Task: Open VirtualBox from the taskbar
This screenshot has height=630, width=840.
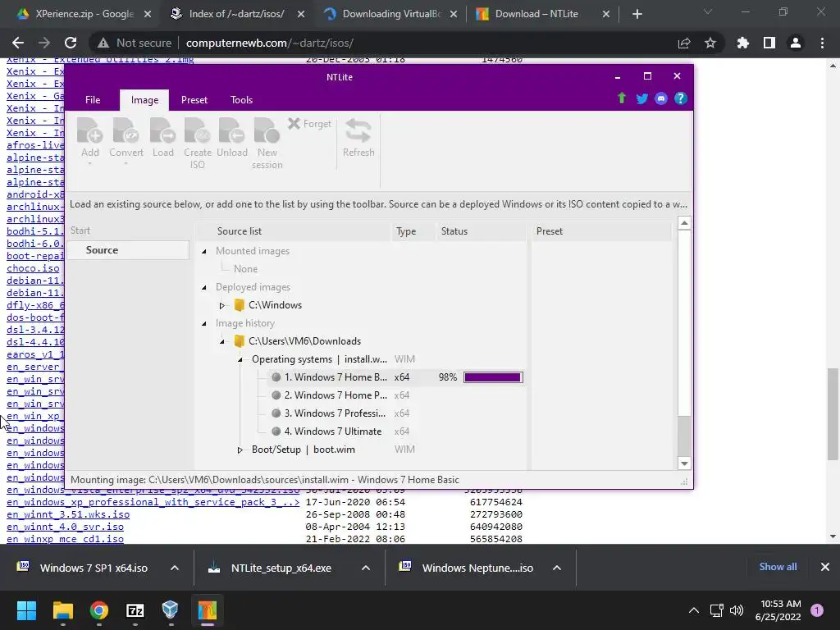Action: [171, 610]
